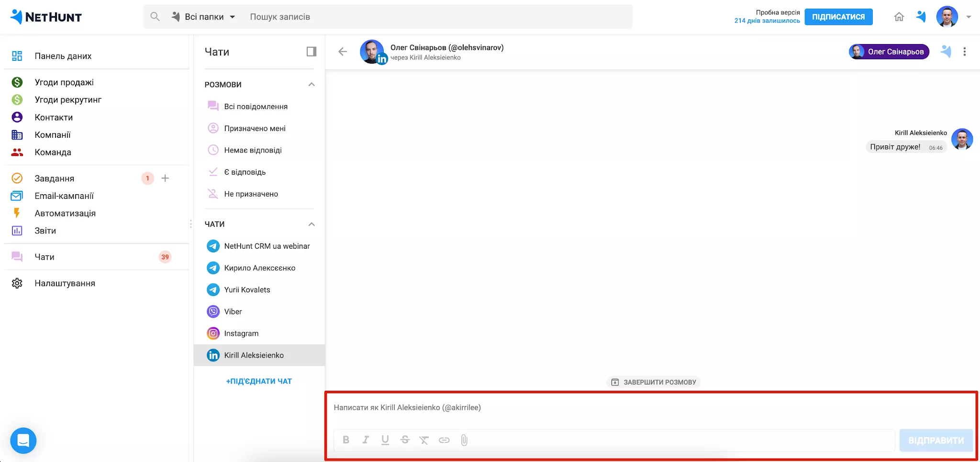Select Не призначено filter
This screenshot has width=980, height=462.
coord(251,194)
